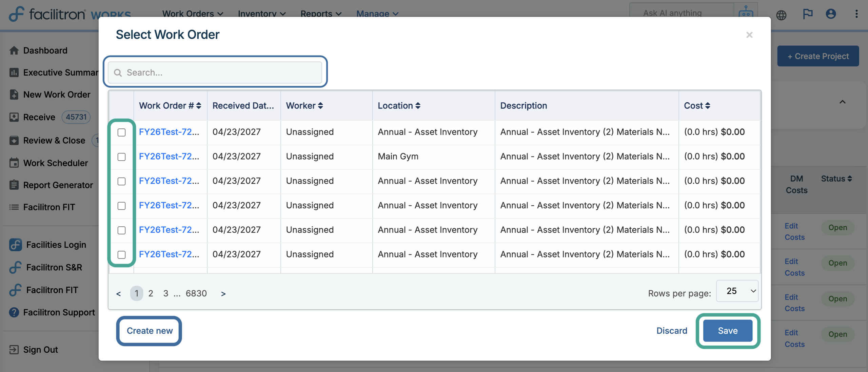Go to the previous page arrow

[118, 294]
